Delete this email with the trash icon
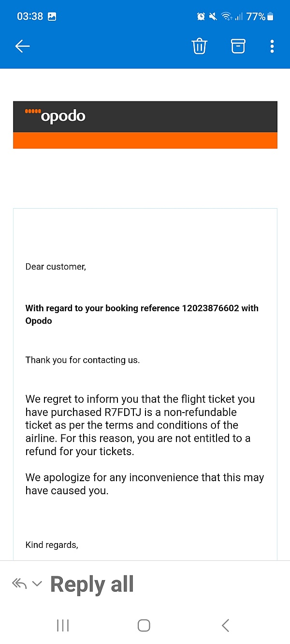This screenshot has width=290, height=644. click(x=199, y=46)
